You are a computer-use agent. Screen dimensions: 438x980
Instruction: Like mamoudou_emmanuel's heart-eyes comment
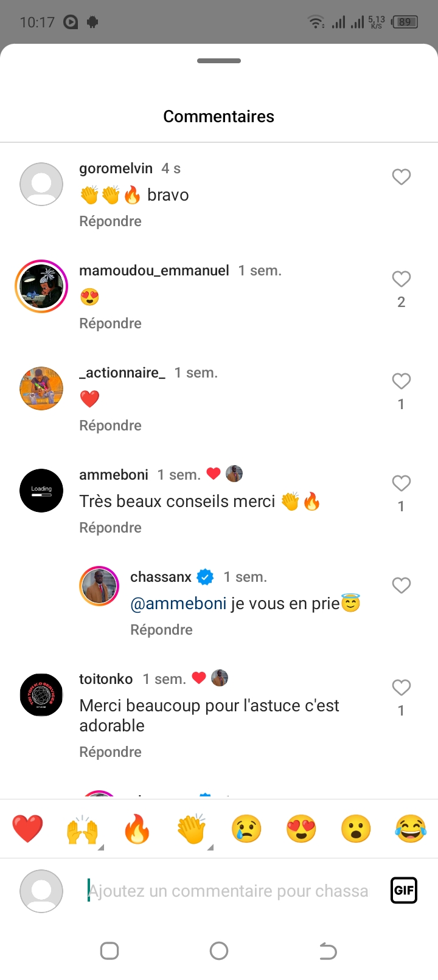(x=401, y=279)
